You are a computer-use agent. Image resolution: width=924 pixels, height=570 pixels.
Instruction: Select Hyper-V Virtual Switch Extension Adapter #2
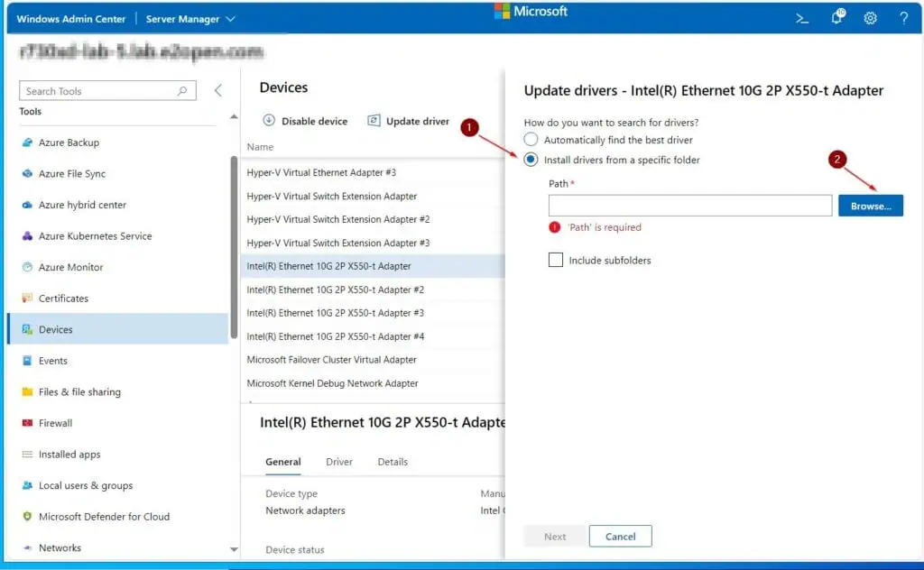coord(373,219)
